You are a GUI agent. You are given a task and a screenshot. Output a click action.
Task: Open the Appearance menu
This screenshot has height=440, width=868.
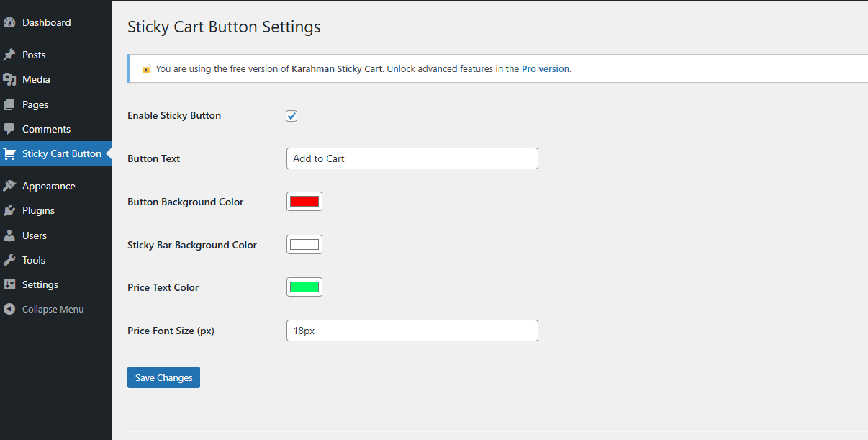[55, 186]
